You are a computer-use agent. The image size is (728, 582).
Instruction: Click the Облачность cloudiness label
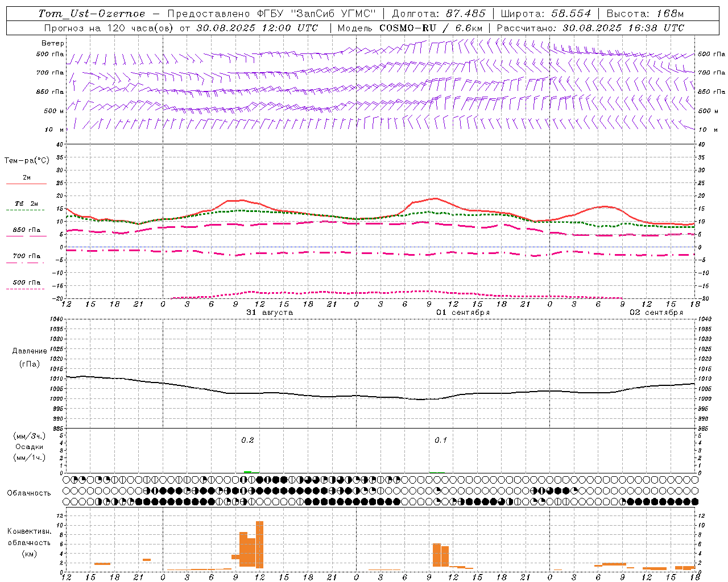29,493
